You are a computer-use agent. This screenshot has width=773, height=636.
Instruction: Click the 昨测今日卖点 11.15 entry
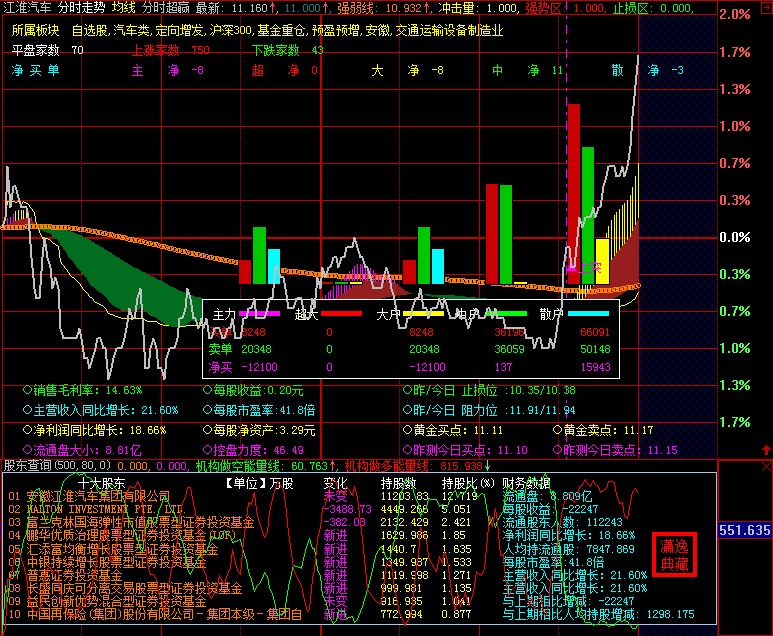point(615,450)
